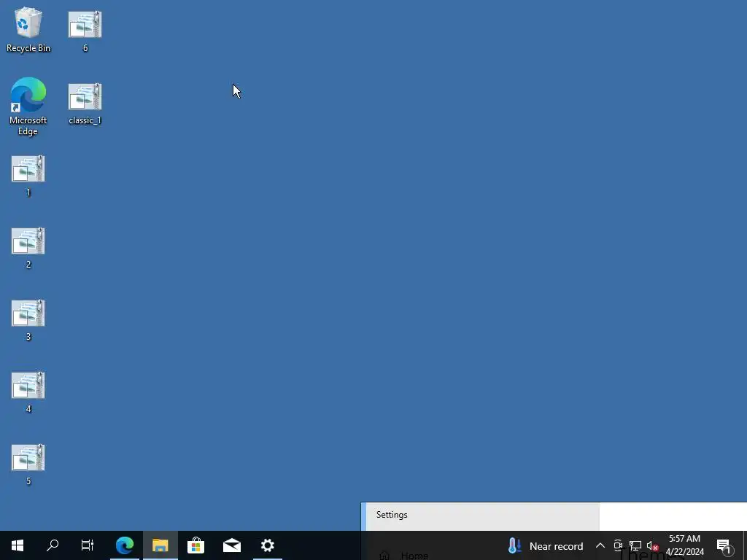Viewport: 747px width, 560px height.
Task: Open the Near record weather widget
Action: (546, 545)
